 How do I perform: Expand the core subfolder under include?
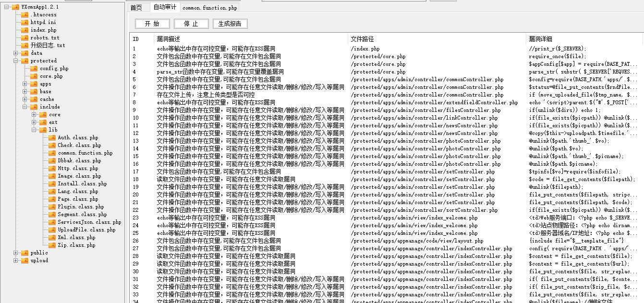pos(34,115)
